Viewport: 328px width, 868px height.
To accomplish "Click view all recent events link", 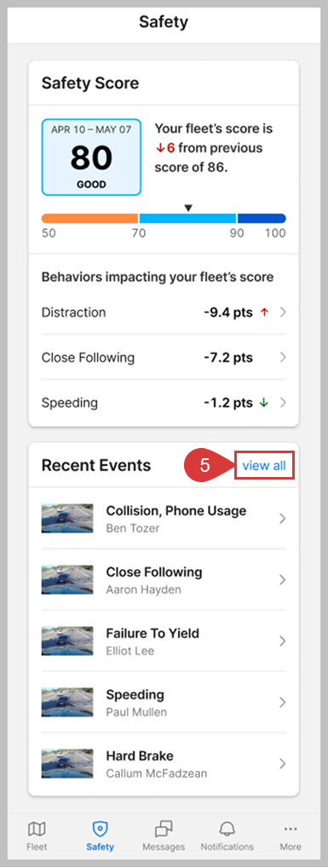I will coord(264,466).
